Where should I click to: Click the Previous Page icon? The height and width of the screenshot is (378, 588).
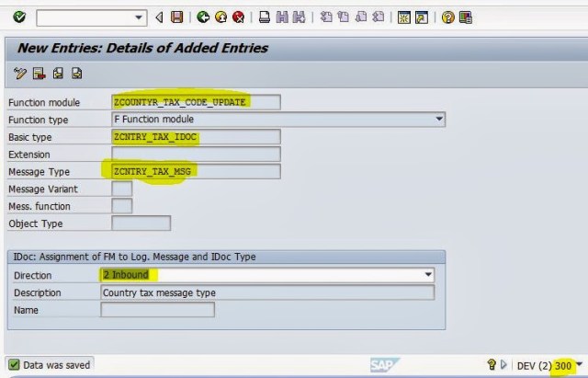click(344, 17)
